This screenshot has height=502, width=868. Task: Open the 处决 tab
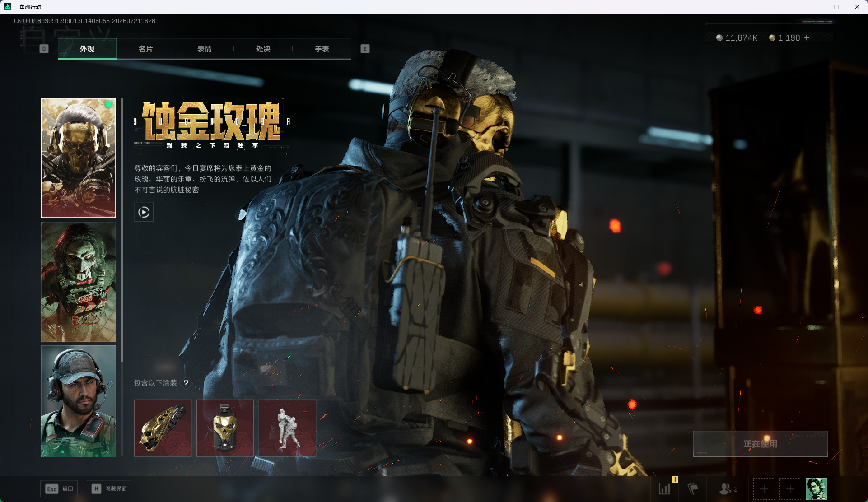click(263, 49)
